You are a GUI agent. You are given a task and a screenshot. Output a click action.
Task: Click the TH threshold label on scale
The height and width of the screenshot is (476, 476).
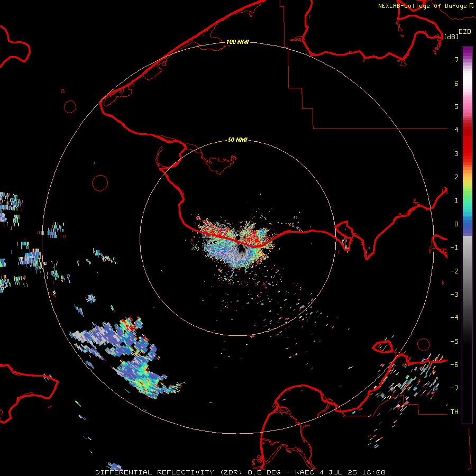click(454, 412)
